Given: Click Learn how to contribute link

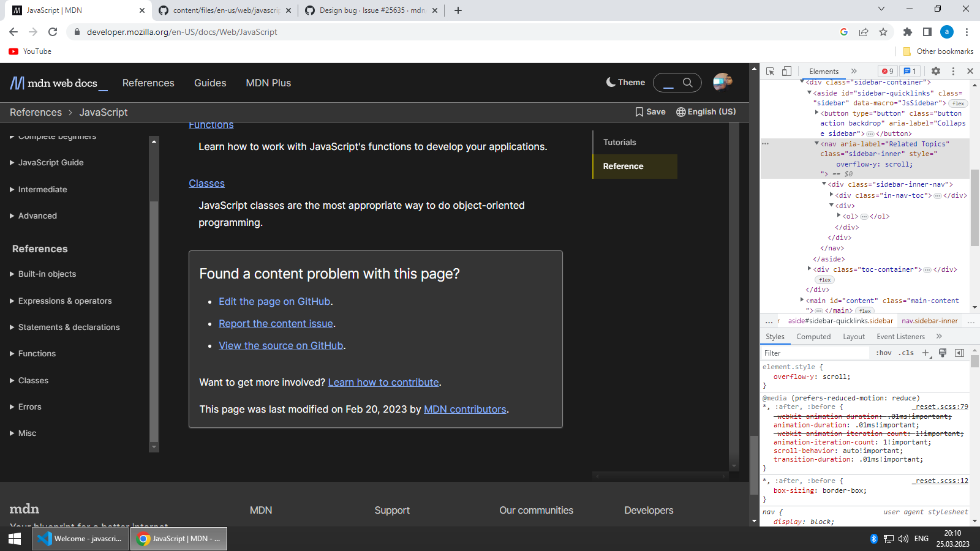Looking at the screenshot, I should (x=383, y=382).
